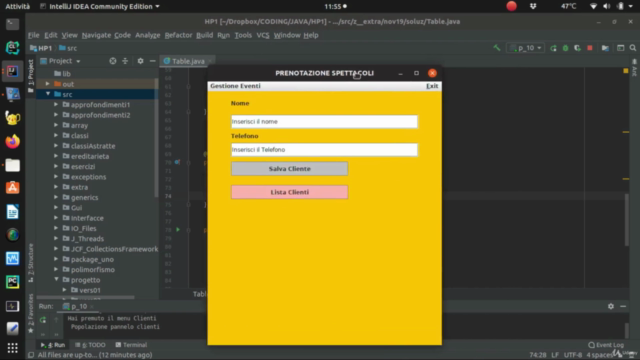This screenshot has height=360, width=640.
Task: Collapse all in Project panel
Action: click(x=125, y=61)
